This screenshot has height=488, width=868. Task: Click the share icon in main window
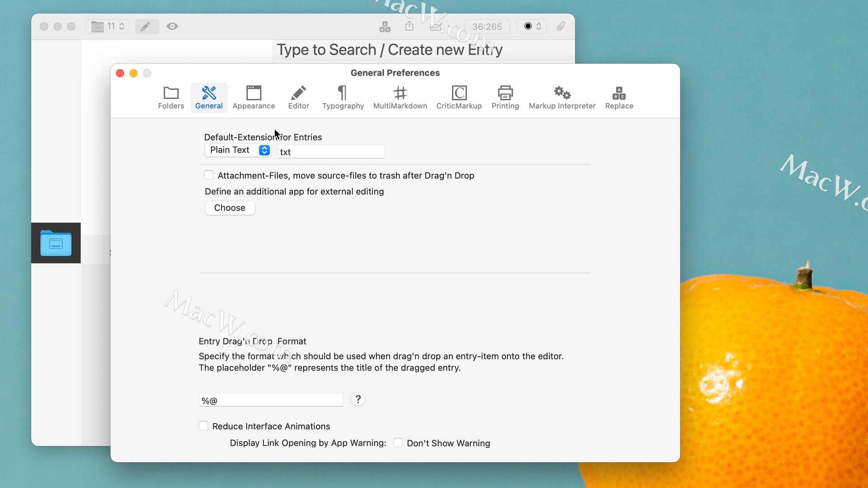[x=409, y=26]
